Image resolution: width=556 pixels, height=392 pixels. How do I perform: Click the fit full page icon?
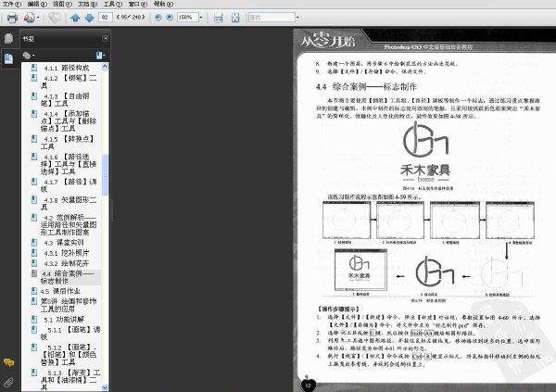[235, 18]
